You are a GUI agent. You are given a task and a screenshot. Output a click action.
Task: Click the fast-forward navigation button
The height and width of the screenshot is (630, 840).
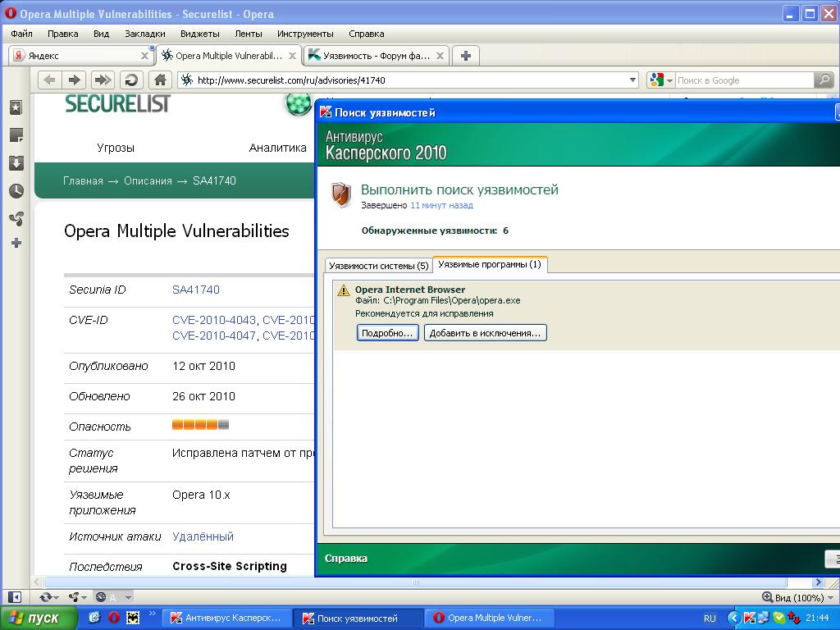[x=103, y=80]
